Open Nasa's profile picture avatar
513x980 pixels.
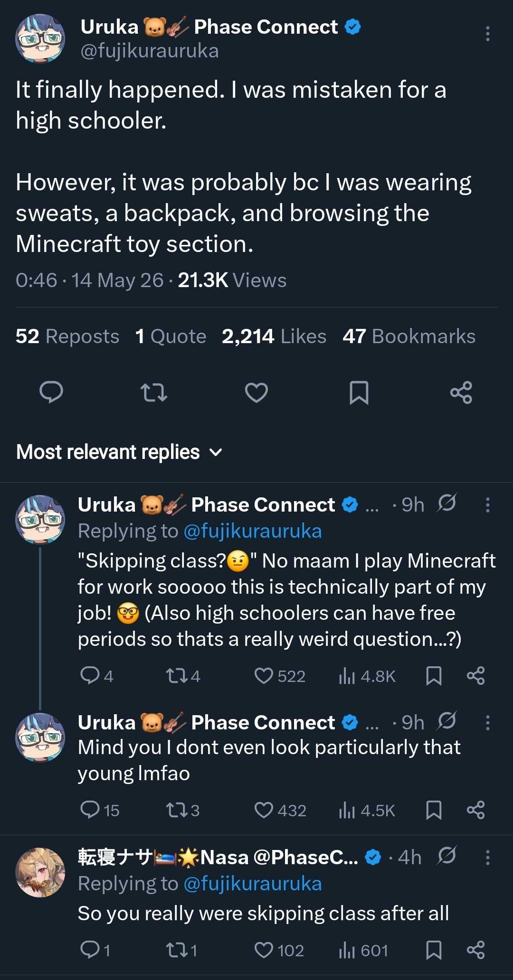[x=40, y=872]
